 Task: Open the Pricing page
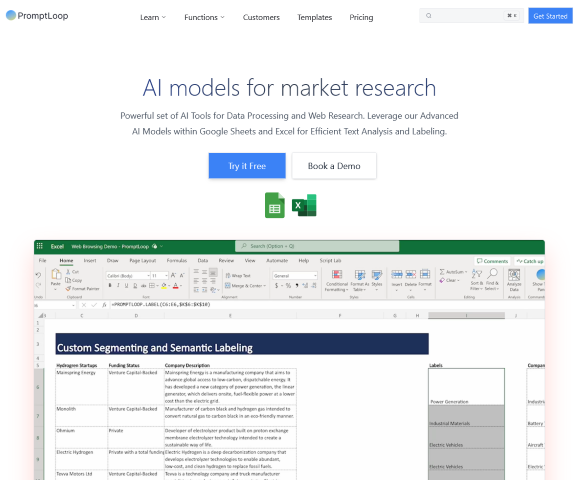361,17
